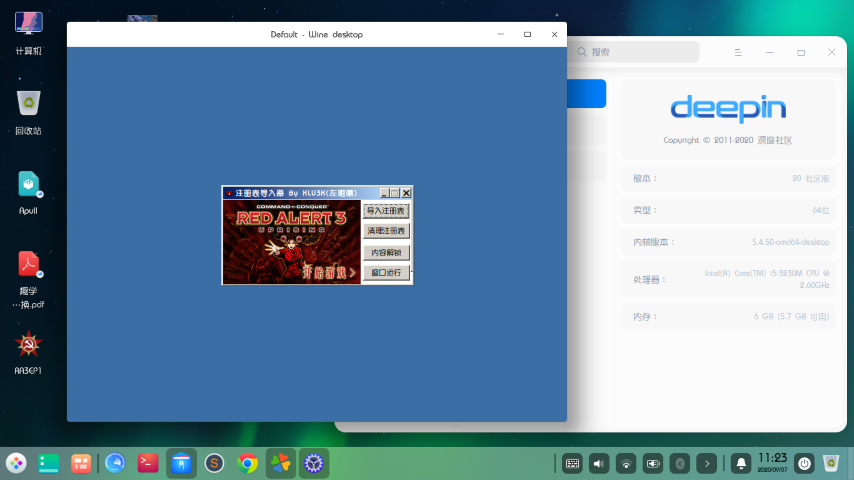
Task: Close the registry importer dialog
Action: (406, 193)
